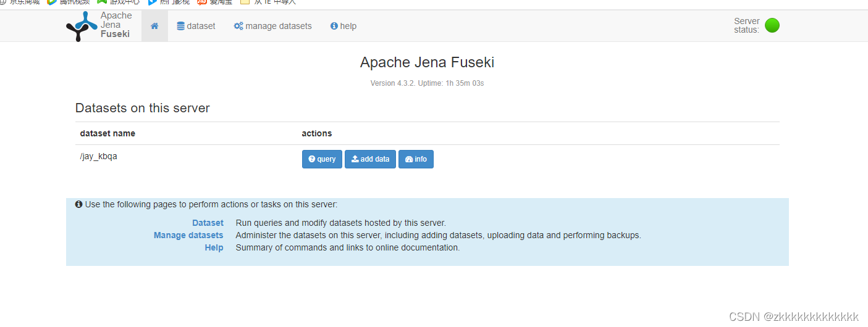Click the green server status indicator
Viewport: 868px width, 327px height.
tap(772, 25)
